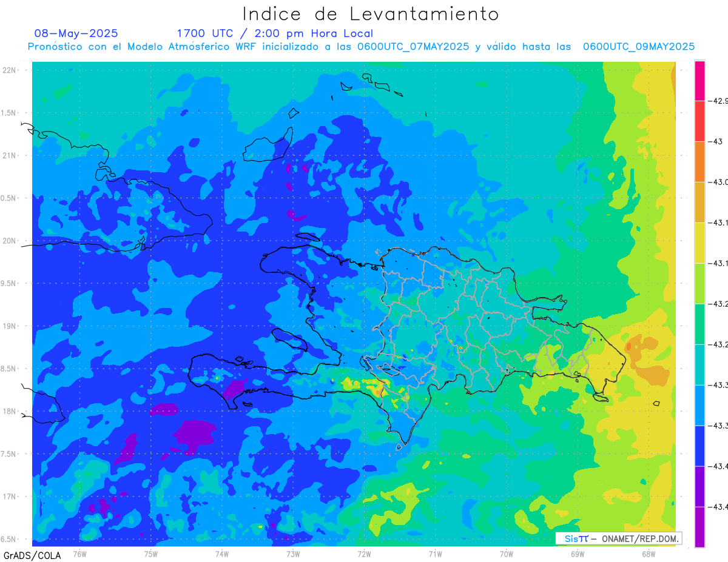728x562 pixels.
Task: Click the '76W' longitude label
Action: coord(79,554)
